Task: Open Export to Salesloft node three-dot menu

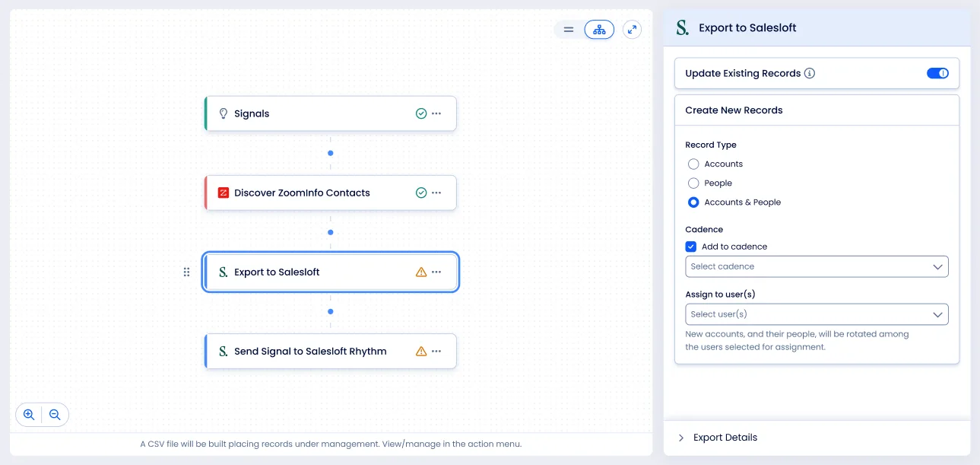Action: (x=436, y=272)
